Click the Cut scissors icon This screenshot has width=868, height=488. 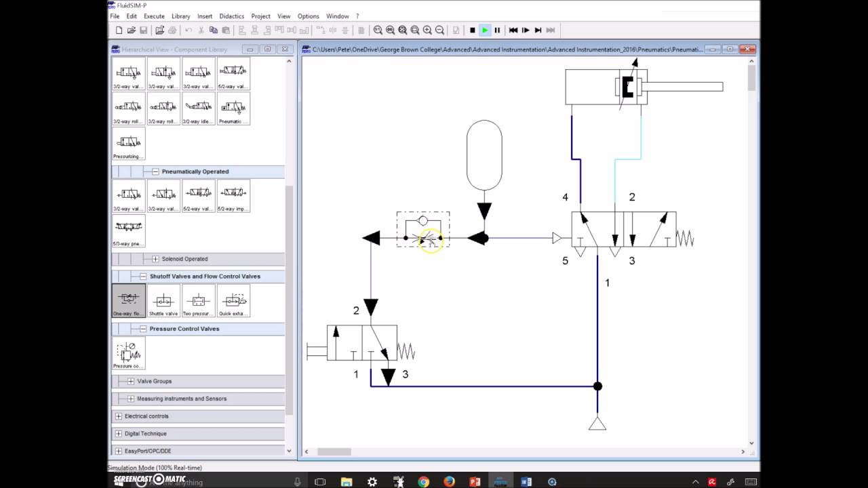pos(201,30)
